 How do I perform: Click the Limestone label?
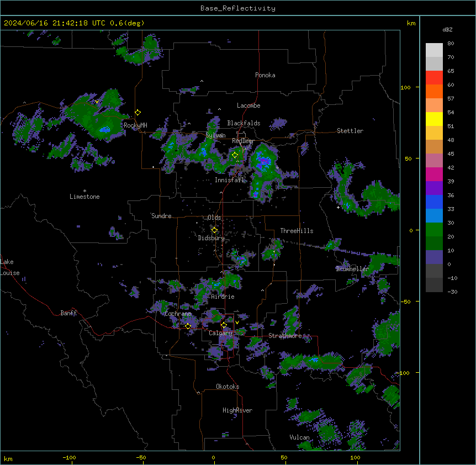pos(84,197)
